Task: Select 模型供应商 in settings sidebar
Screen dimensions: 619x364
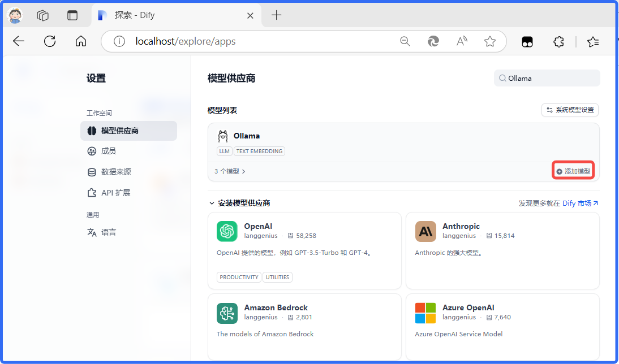Action: (x=128, y=131)
